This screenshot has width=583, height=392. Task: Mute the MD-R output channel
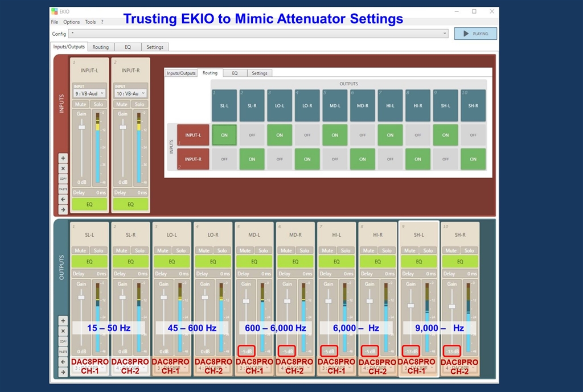pos(286,250)
